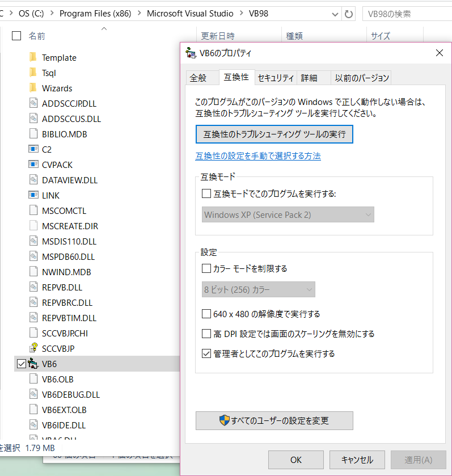Click the REPVBRC.DLL file icon
The height and width of the screenshot is (476, 452).
(33, 302)
